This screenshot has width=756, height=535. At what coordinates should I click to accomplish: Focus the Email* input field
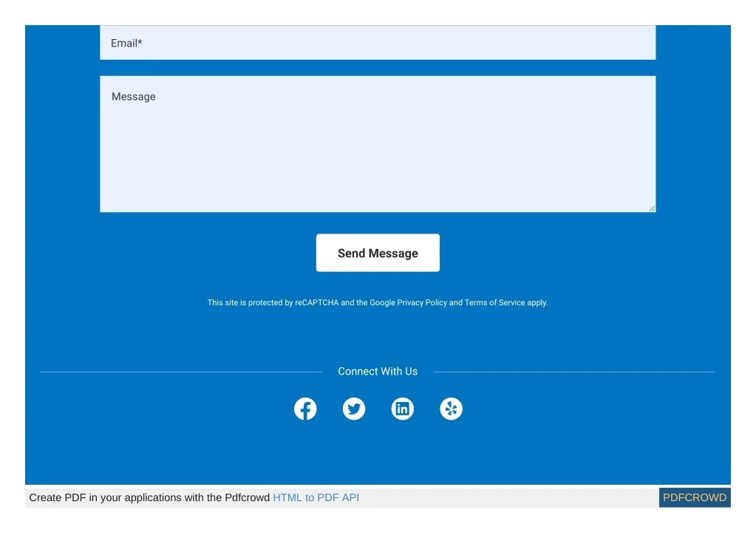[x=378, y=43]
